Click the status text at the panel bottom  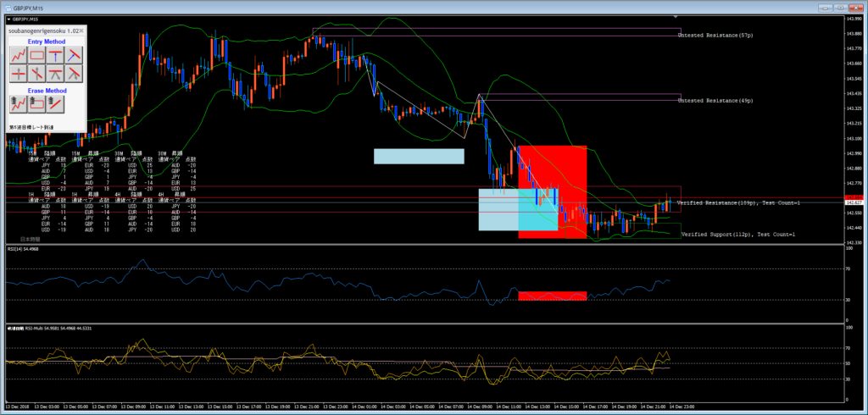click(x=31, y=127)
